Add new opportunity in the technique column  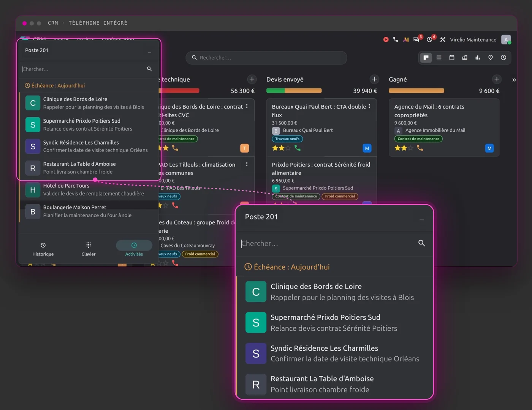(x=252, y=79)
